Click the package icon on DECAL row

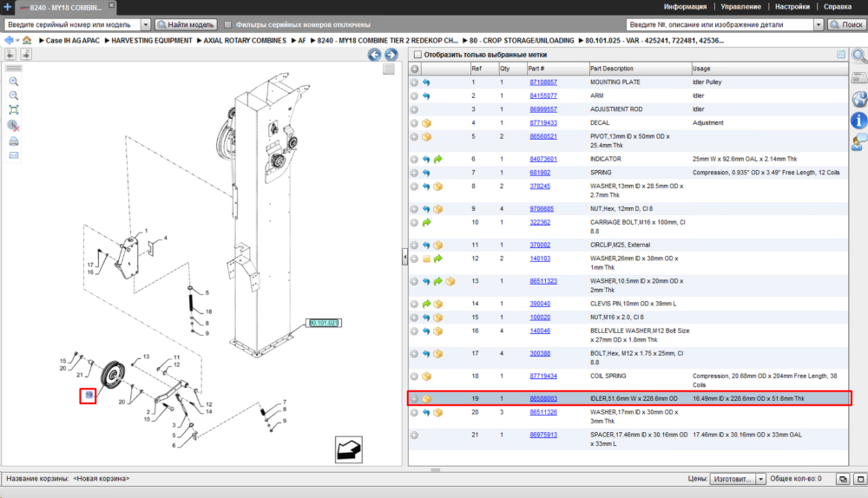point(426,123)
